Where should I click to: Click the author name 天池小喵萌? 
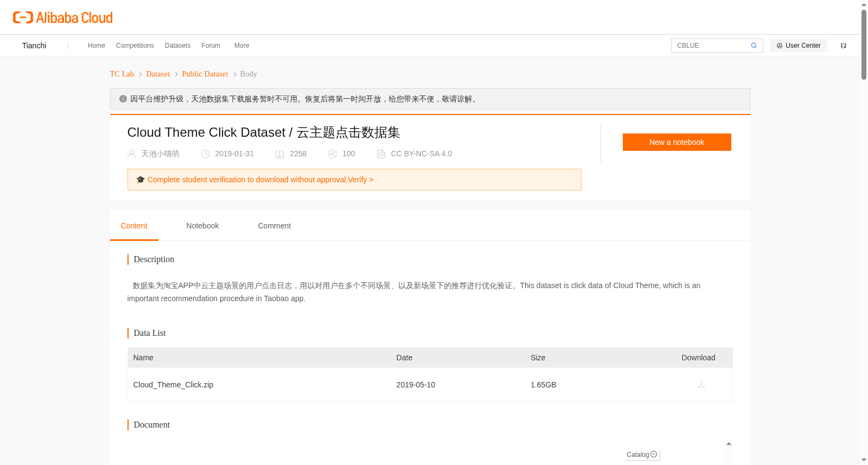(160, 154)
